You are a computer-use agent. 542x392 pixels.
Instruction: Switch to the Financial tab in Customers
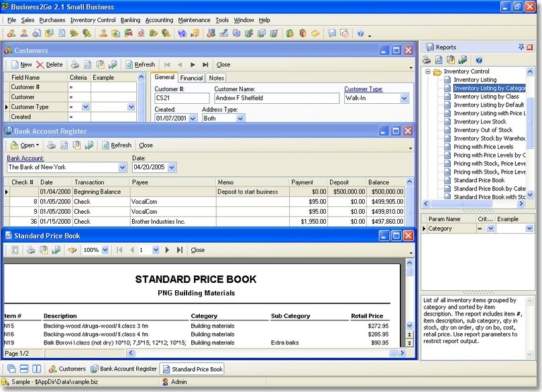pyautogui.click(x=191, y=77)
